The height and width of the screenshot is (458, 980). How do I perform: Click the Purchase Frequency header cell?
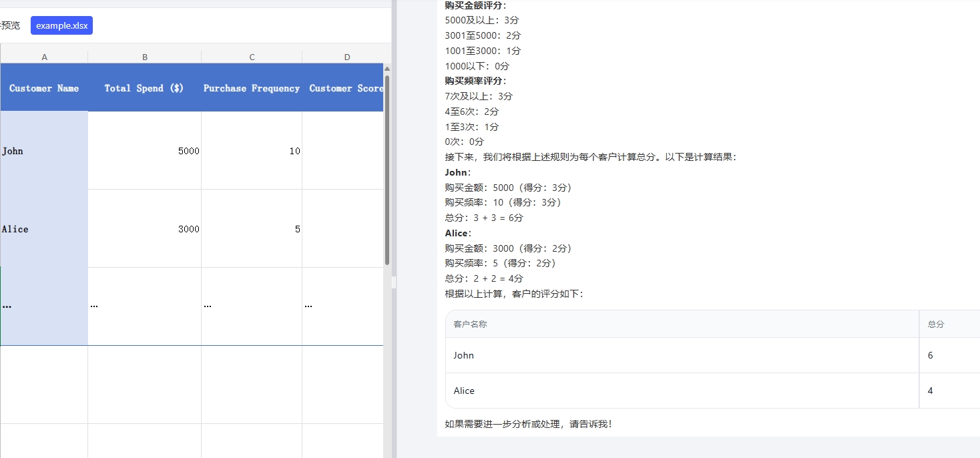click(252, 87)
